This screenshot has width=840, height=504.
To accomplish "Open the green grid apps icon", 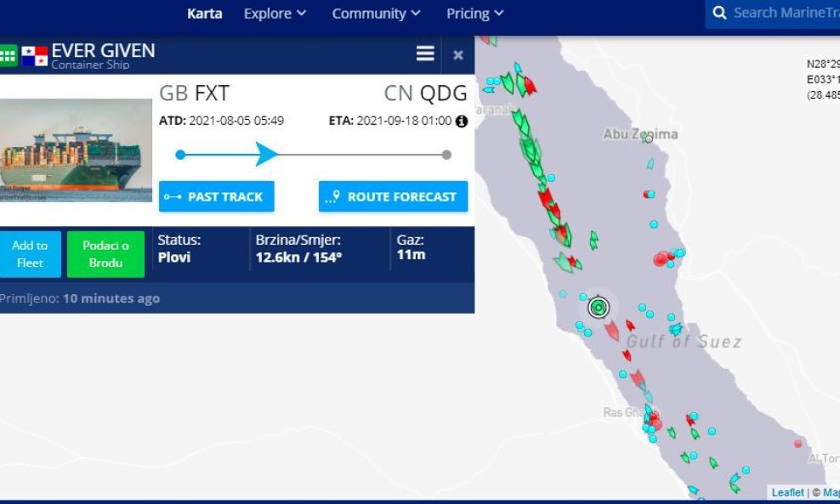I will (x=8, y=55).
